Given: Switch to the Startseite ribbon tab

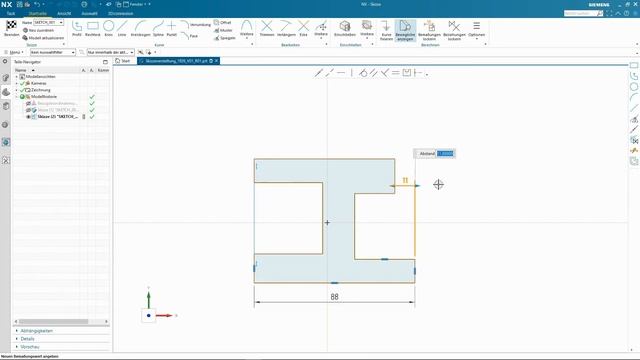Looking at the screenshot, I should click(x=38, y=13).
